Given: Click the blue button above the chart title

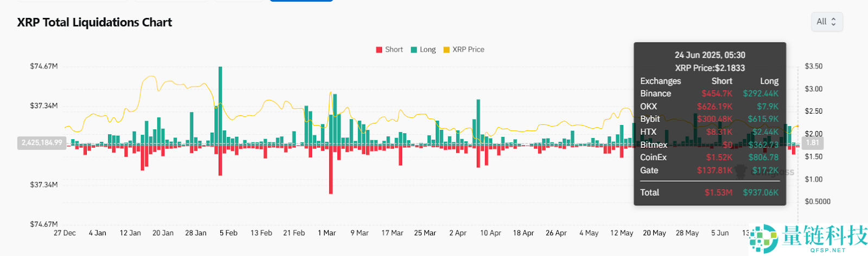Looking at the screenshot, I should click(301, 1).
